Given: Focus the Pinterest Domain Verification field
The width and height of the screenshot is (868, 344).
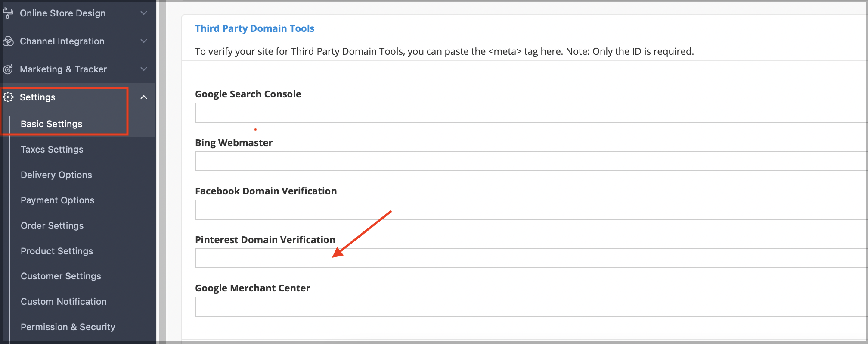Looking at the screenshot, I should tap(531, 258).
